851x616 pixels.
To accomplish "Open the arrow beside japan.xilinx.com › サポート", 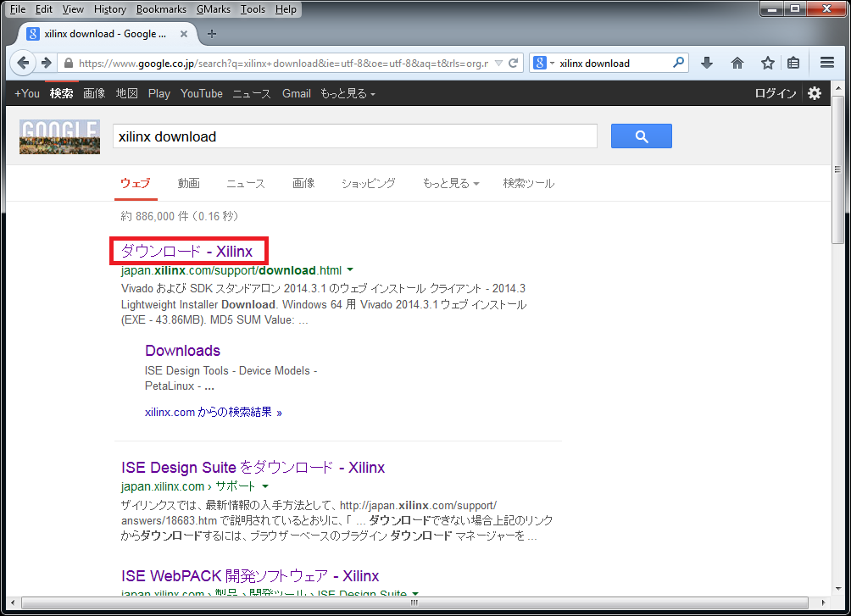I will [265, 486].
